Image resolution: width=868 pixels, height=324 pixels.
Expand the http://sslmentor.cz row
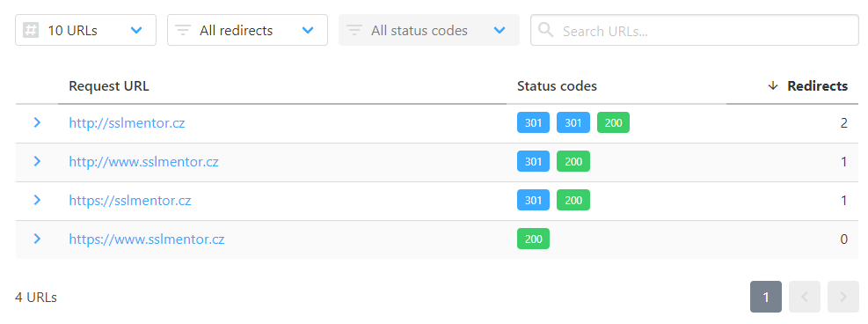pos(37,123)
